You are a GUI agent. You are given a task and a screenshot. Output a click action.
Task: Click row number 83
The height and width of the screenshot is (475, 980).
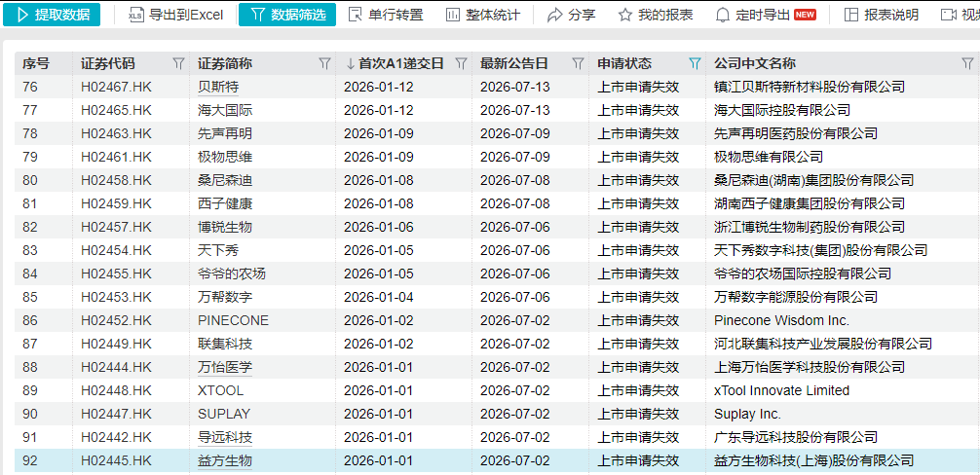30,250
